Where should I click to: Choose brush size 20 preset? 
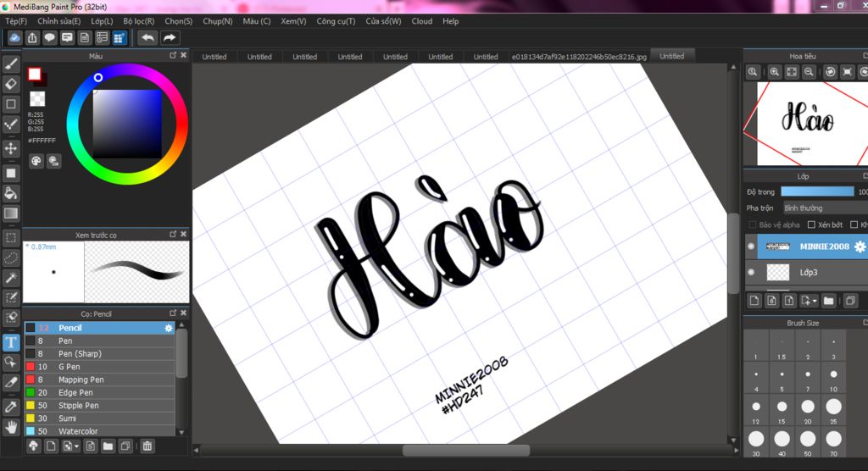pos(808,410)
